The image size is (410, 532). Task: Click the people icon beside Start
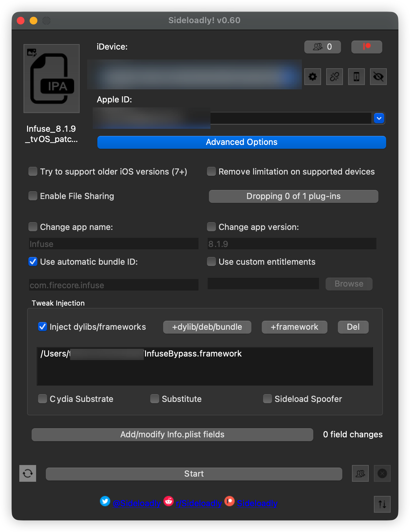(360, 473)
